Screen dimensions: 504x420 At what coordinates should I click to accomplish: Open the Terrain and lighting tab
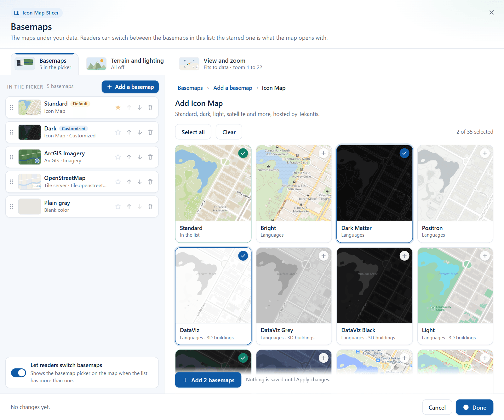[125, 64]
